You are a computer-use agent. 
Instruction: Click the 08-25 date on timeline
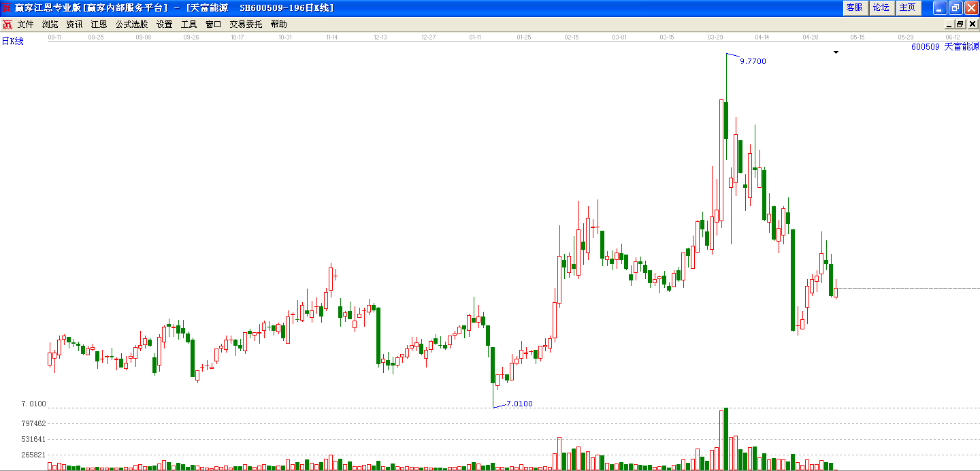[96, 37]
